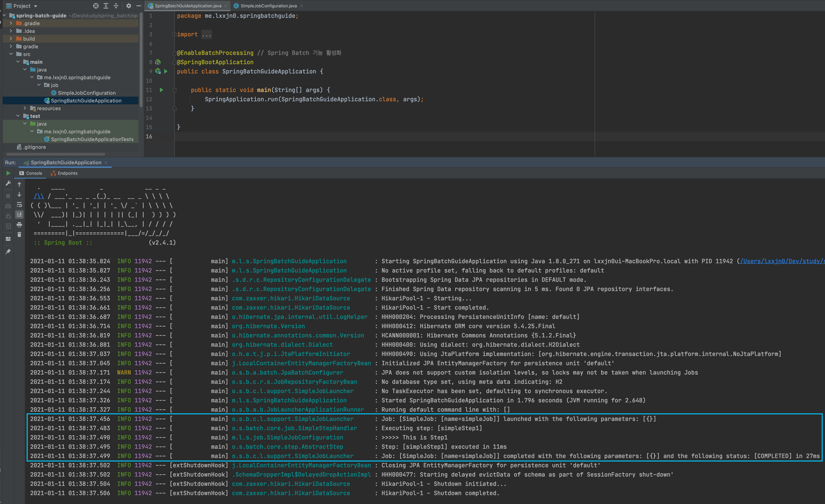Switch to SimpleJobConfiguration.java tab
This screenshot has width=825, height=504.
(x=268, y=6)
